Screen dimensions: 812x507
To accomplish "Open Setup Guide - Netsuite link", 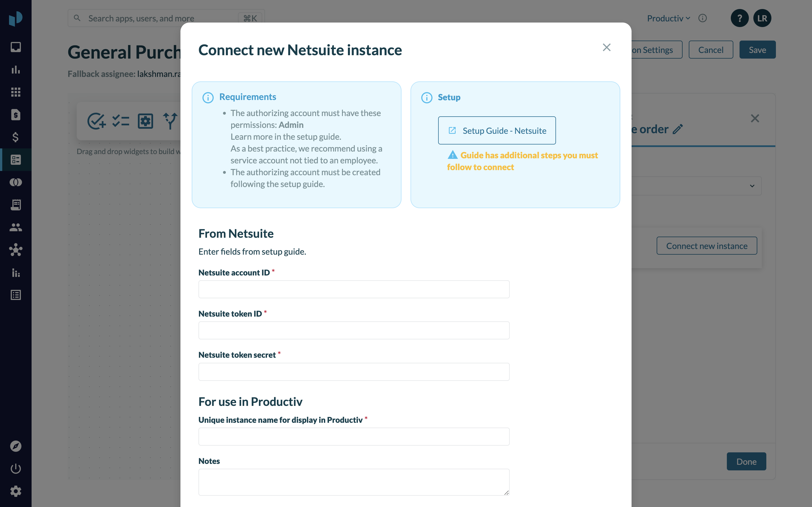I will (497, 130).
